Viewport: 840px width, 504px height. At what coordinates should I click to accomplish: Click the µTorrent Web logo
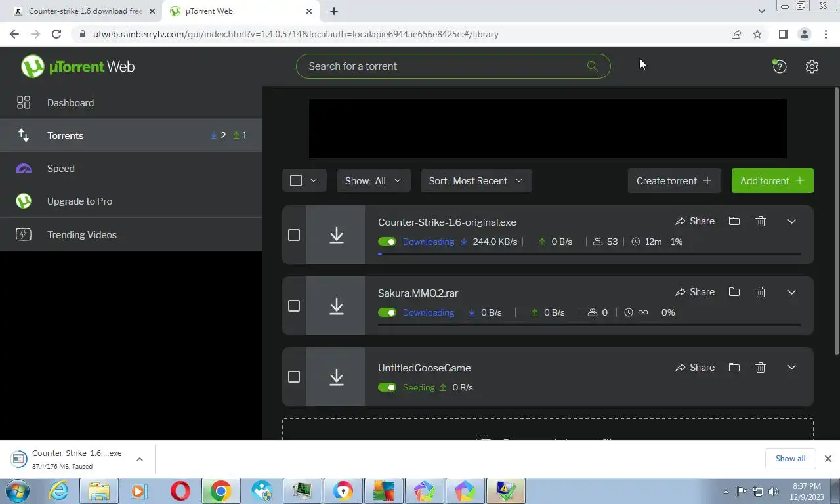pyautogui.click(x=77, y=66)
